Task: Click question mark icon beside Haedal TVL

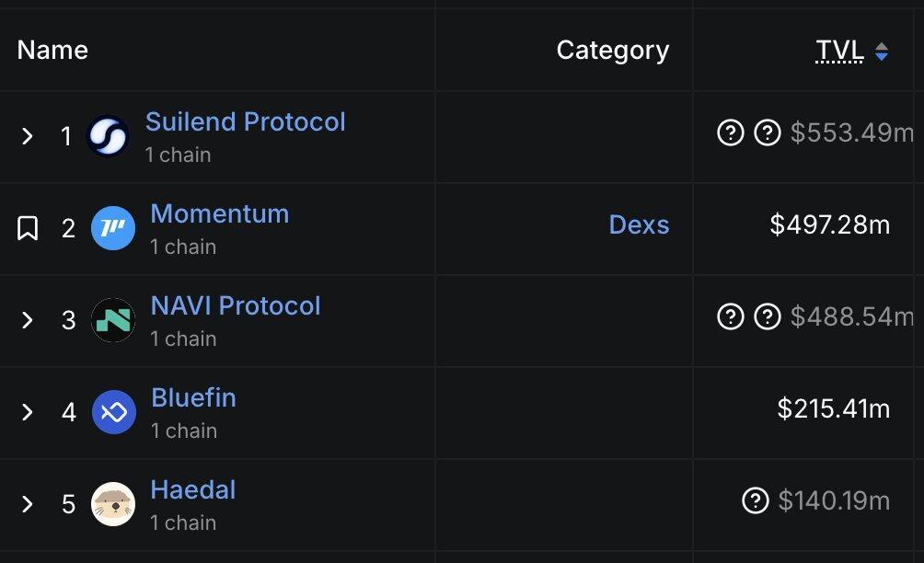Action: click(755, 501)
